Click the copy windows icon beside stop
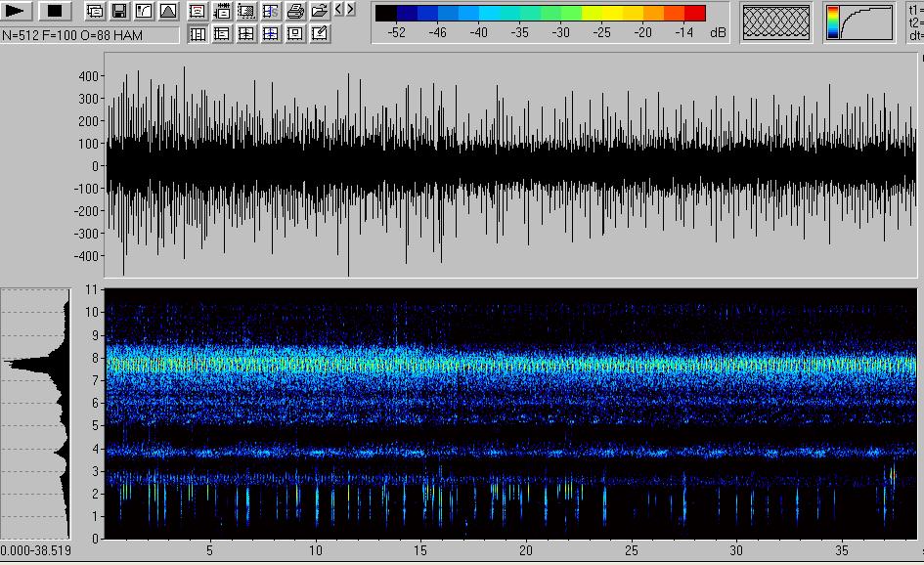Viewport: 924px width, 565px height. pyautogui.click(x=95, y=12)
